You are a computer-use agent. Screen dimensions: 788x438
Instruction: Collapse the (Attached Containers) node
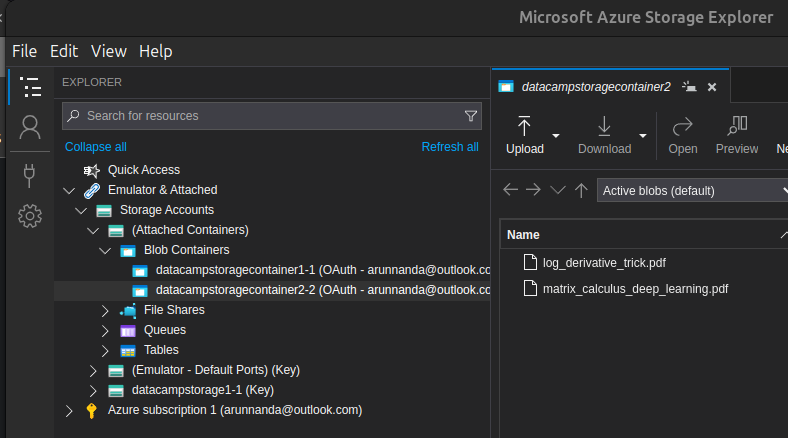tap(93, 231)
